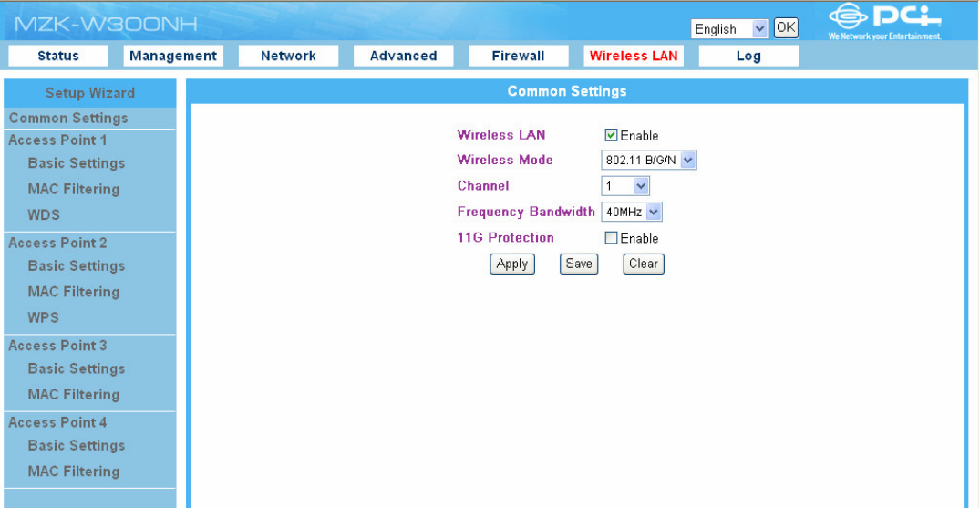Switch to the Network tab
The image size is (980, 508).
click(x=288, y=56)
